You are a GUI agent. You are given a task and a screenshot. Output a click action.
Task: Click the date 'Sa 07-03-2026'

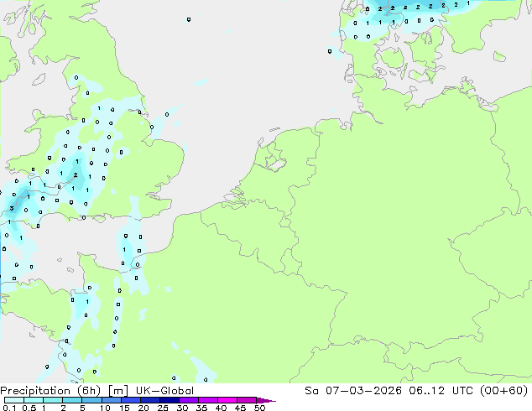click(x=353, y=391)
